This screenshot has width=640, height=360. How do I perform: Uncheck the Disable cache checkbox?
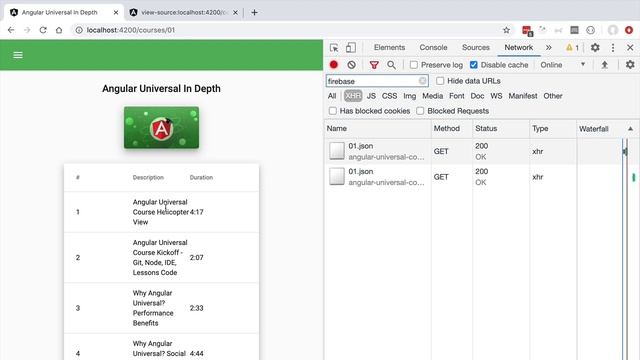[x=473, y=65]
